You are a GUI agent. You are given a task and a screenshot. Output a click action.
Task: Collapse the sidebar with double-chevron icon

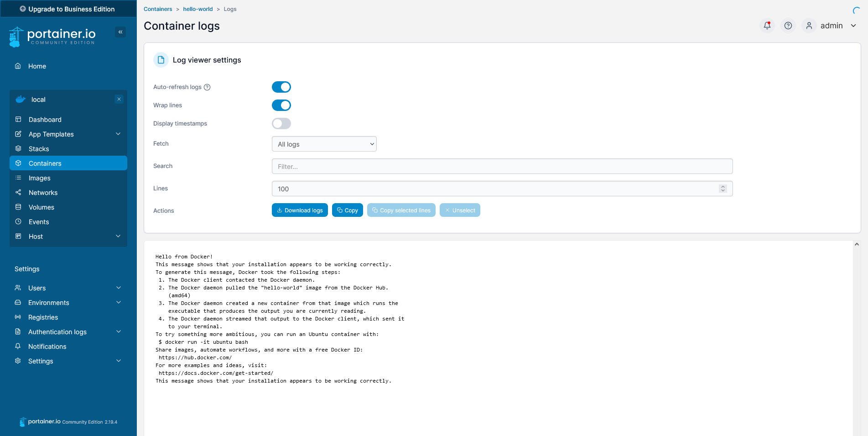[x=120, y=32]
